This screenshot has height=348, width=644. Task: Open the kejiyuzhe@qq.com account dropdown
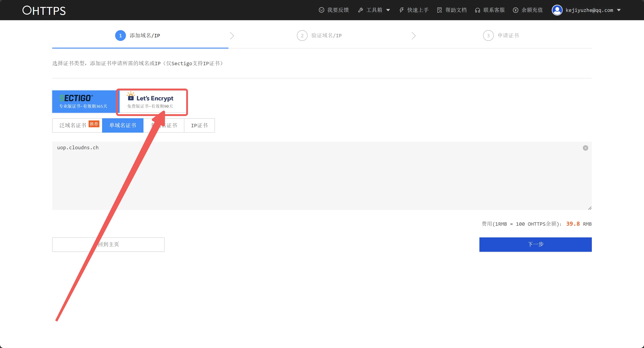point(619,10)
